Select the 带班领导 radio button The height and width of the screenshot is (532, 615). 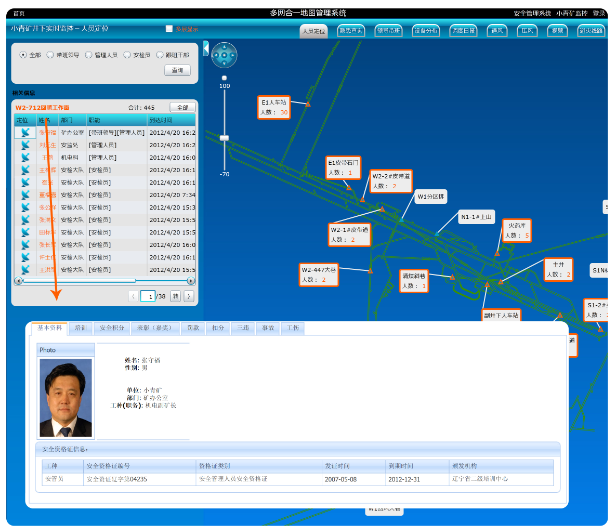coord(50,55)
